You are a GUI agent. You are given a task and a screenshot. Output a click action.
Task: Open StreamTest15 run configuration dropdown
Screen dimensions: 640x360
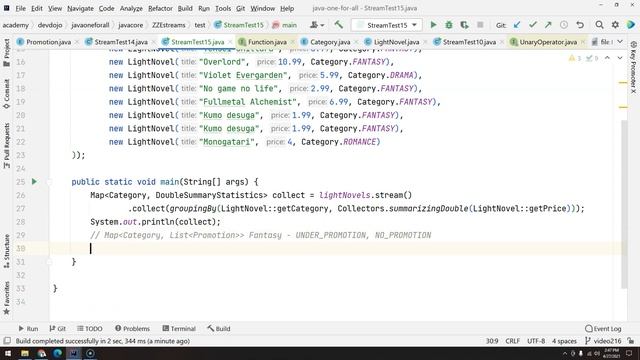pyautogui.click(x=386, y=25)
